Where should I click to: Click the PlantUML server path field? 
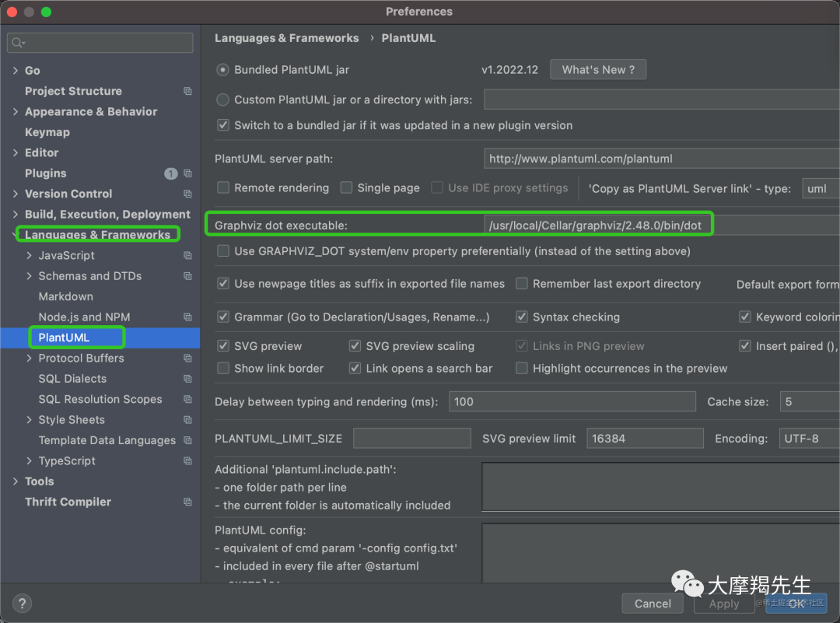[662, 159]
